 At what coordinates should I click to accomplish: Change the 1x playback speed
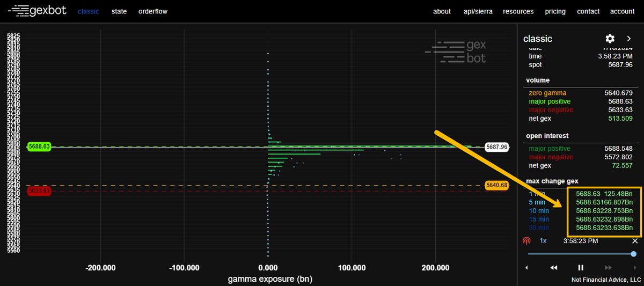pos(543,241)
